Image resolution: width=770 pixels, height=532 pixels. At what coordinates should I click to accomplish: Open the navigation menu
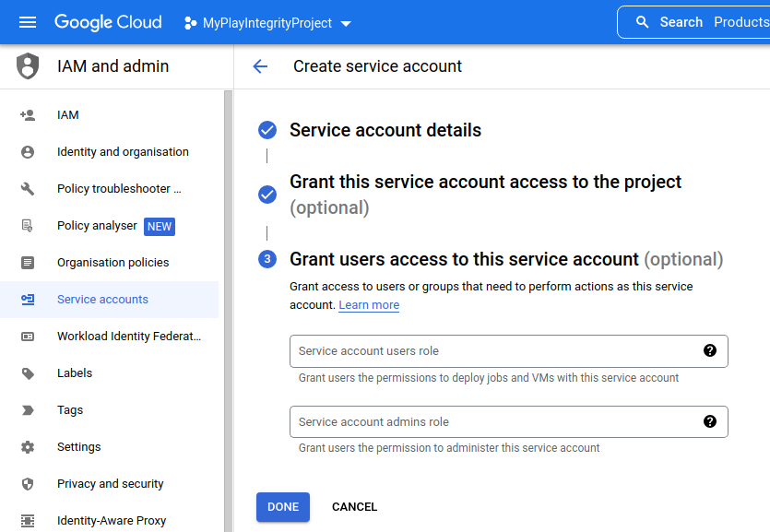coord(27,21)
